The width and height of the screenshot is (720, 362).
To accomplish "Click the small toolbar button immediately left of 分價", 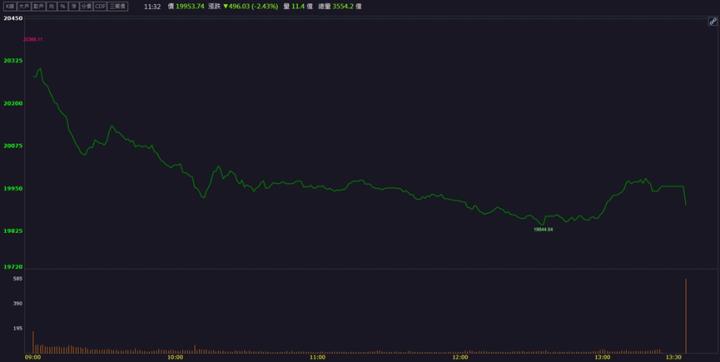I will coord(73,6).
